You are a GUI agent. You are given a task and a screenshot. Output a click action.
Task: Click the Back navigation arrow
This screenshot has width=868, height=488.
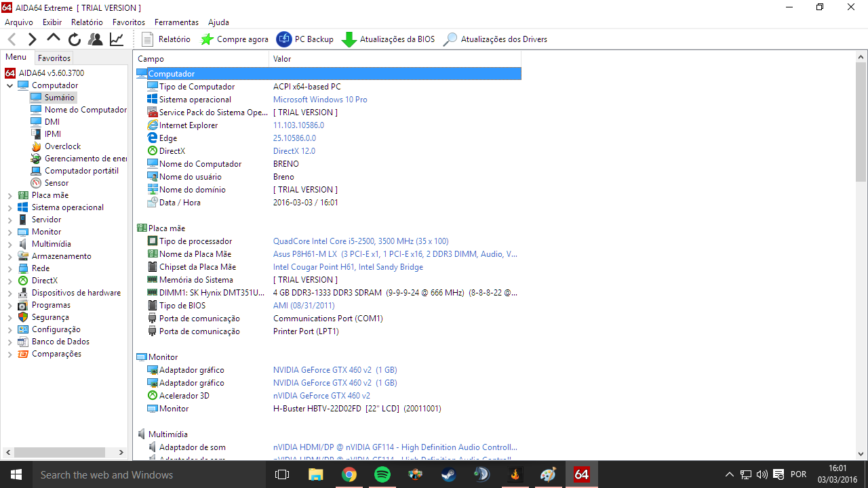(12, 39)
